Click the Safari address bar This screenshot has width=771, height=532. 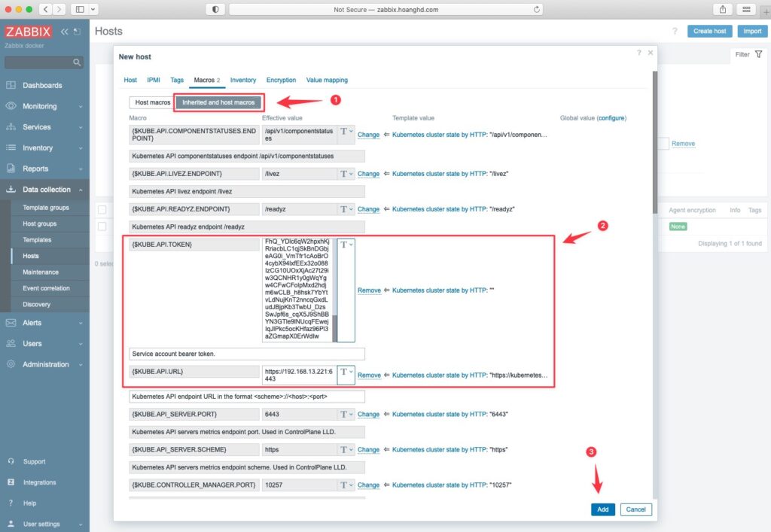click(x=386, y=9)
